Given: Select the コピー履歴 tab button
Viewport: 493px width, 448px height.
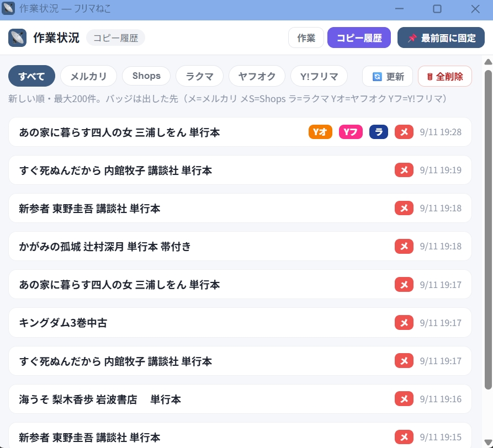Looking at the screenshot, I should click(x=359, y=38).
